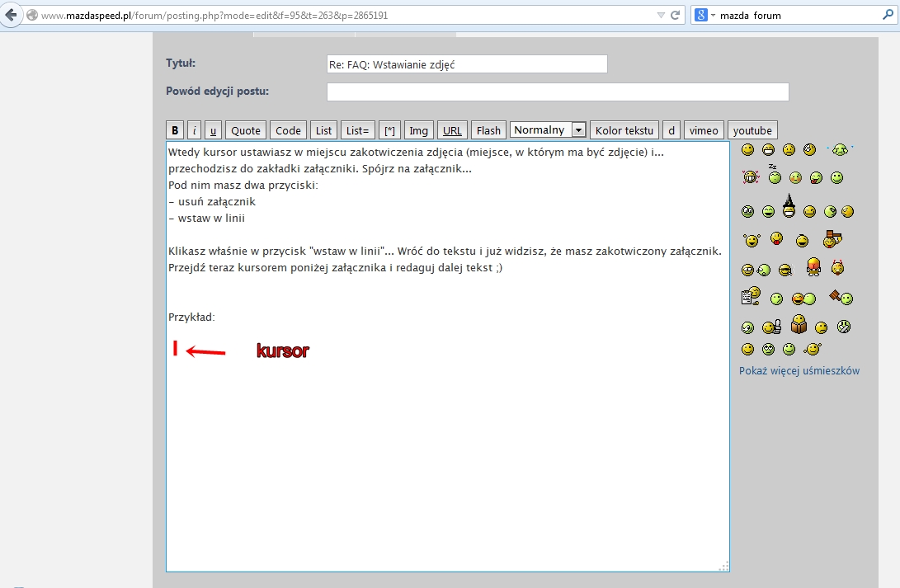Toggle bold B formatting button
This screenshot has height=588, width=900.
[x=175, y=130]
